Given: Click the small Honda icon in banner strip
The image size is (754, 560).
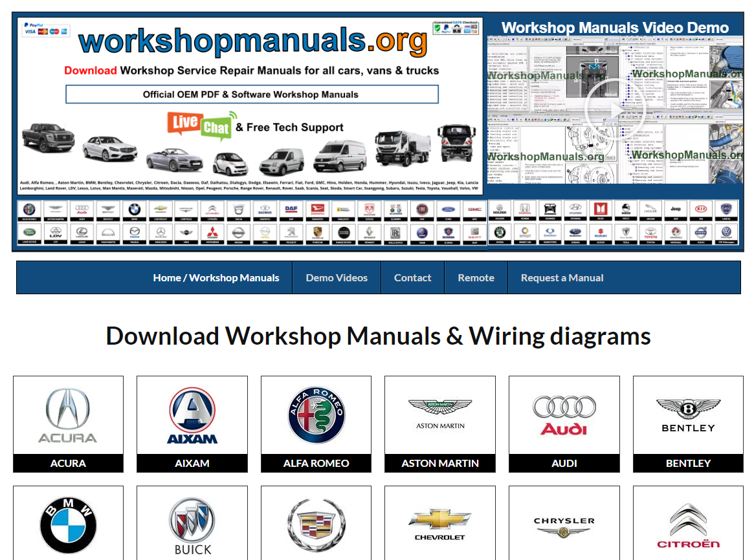Looking at the screenshot, I should 525,210.
